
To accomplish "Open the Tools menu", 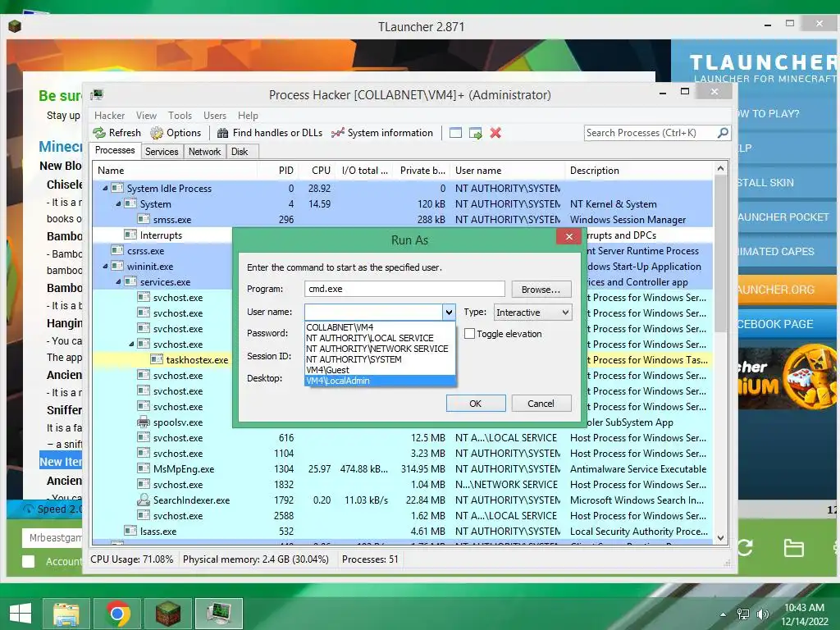I will 180,115.
